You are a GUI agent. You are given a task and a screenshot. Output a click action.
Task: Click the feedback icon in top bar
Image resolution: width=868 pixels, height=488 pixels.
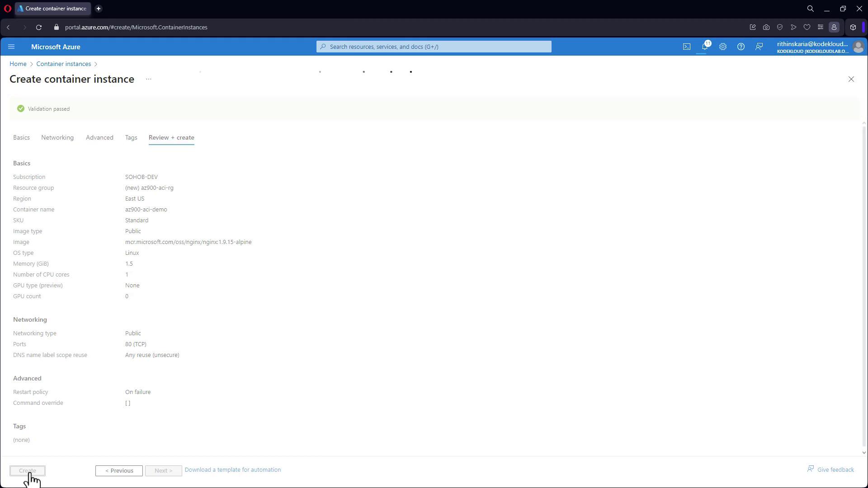pyautogui.click(x=759, y=47)
